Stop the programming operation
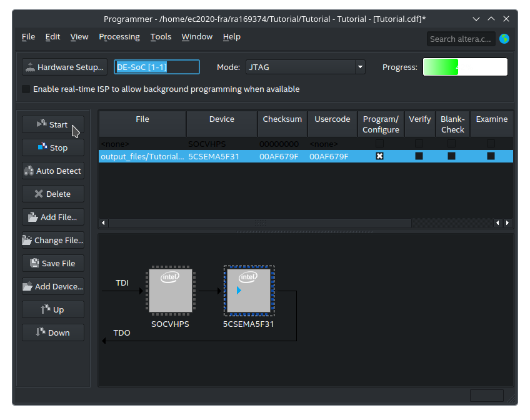Viewport: 530px width, 420px height. pyautogui.click(x=53, y=147)
